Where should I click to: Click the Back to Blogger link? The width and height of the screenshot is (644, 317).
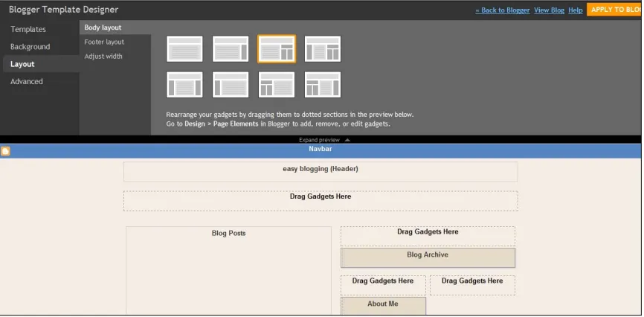pyautogui.click(x=503, y=10)
